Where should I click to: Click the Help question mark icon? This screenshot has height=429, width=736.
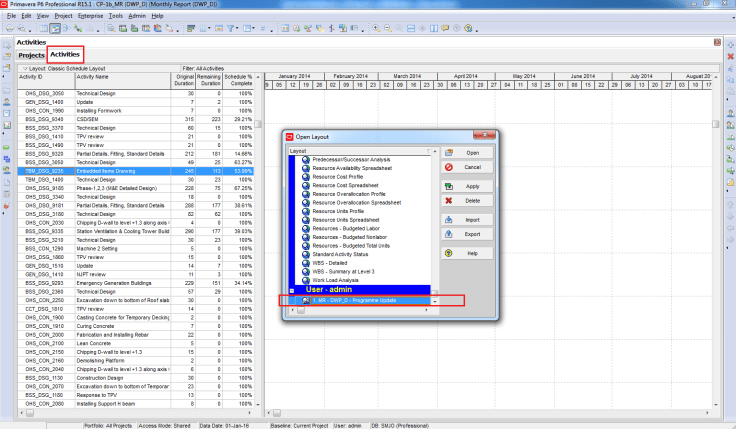(449, 254)
